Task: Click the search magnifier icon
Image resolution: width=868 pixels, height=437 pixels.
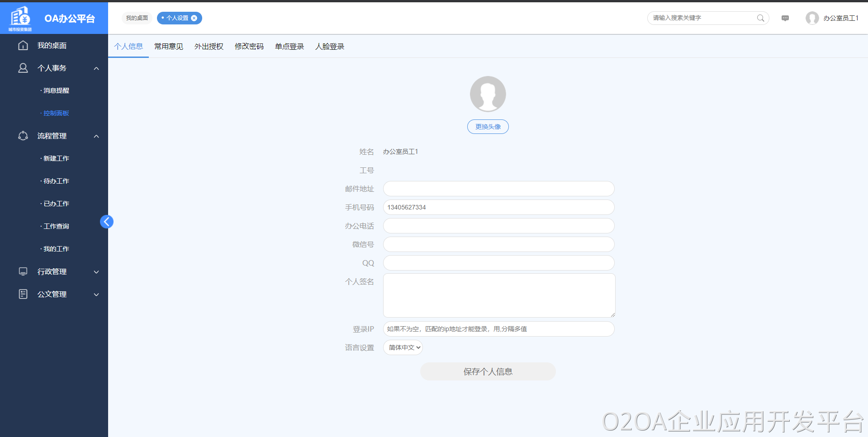Action: point(760,18)
